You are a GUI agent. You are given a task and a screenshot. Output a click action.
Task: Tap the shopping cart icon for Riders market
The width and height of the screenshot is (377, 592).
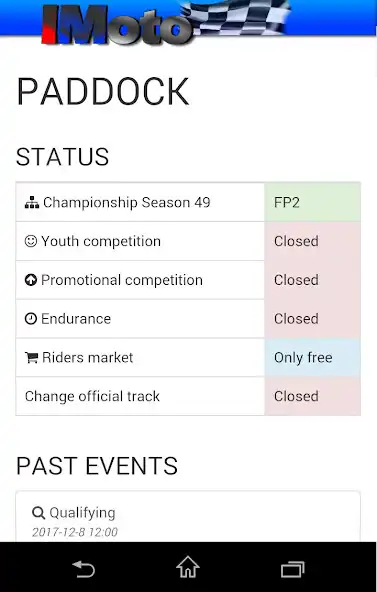(31, 358)
